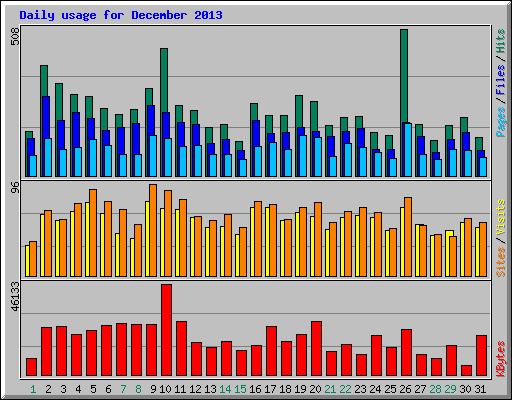Click day label '7' on the x-axis
The width and height of the screenshot is (512, 400).
123,389
